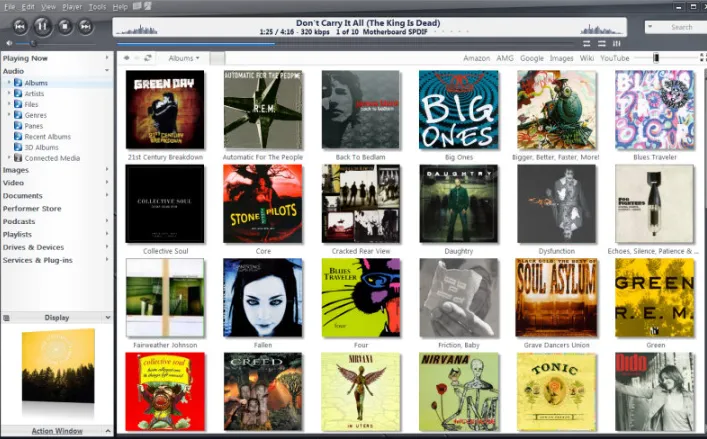Open the DSP equalizer bars icon
The width and height of the screenshot is (707, 439).
[x=616, y=44]
